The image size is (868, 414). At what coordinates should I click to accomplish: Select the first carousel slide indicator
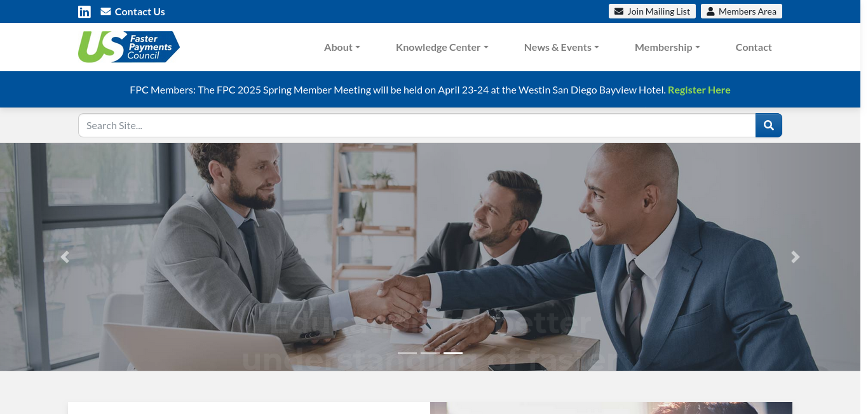click(407, 353)
